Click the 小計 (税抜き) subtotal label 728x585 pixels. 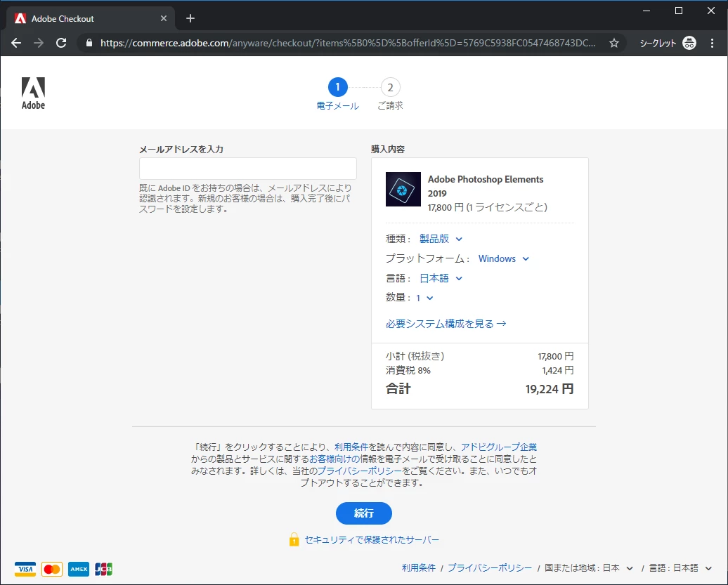click(x=415, y=356)
